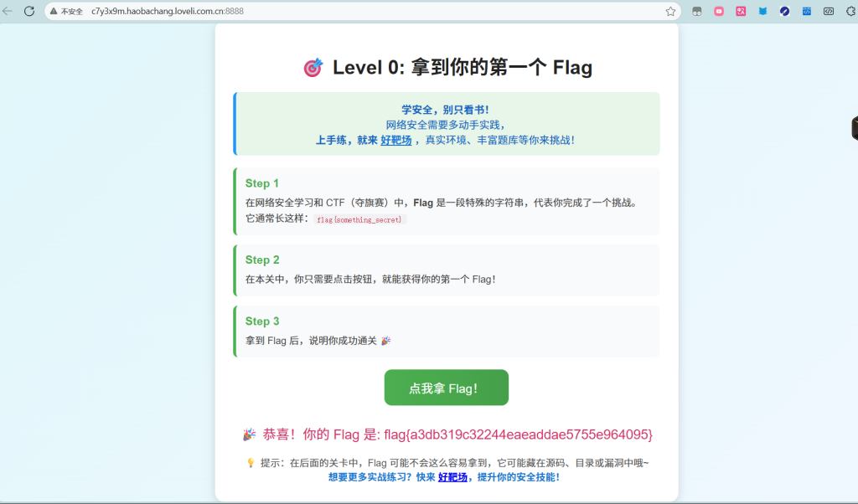Open the '好靶场' link in green banner

point(396,141)
